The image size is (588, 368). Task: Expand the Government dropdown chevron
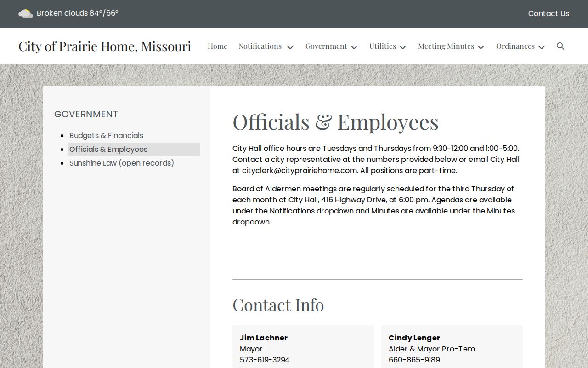point(354,47)
